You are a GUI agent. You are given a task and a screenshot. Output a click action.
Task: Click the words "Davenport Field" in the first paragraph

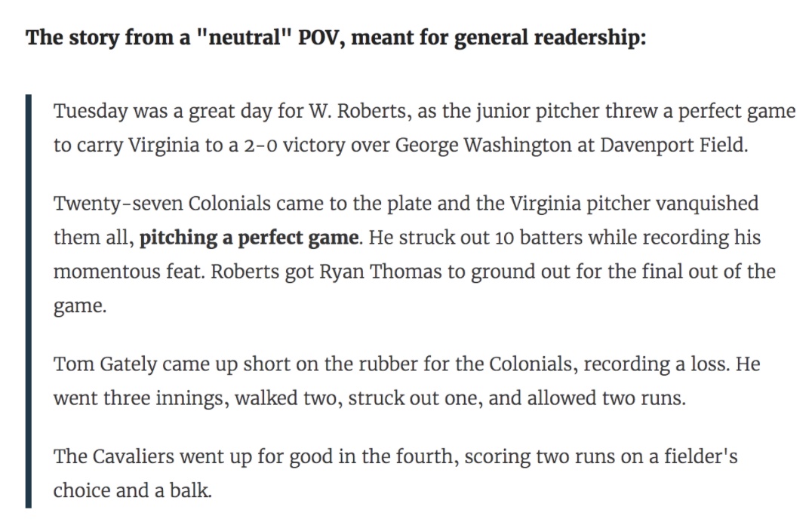[673, 145]
